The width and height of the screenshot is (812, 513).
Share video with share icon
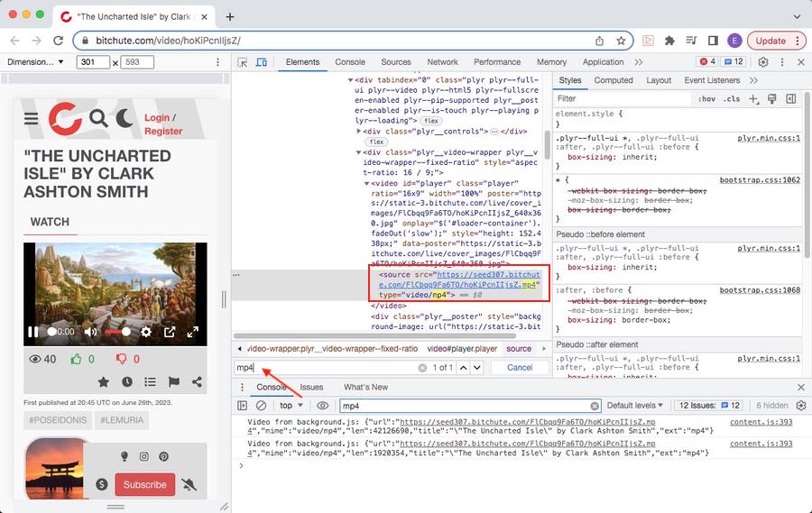point(197,382)
